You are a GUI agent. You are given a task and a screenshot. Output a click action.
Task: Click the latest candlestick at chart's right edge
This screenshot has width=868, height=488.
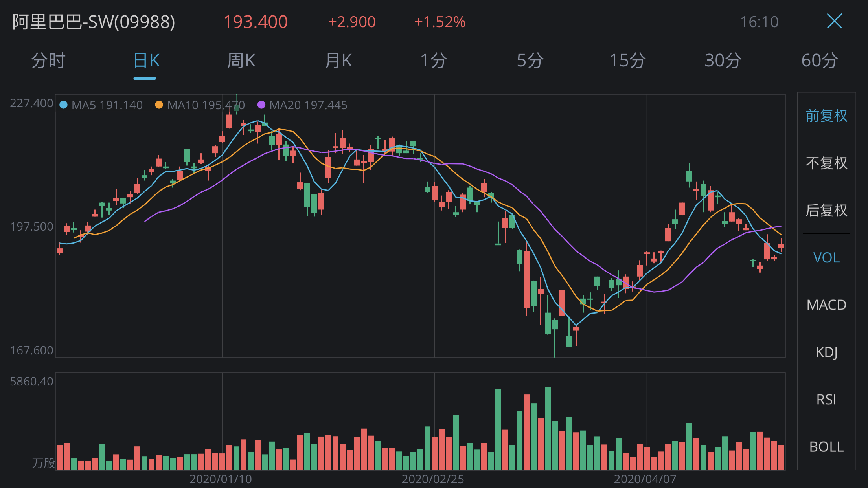[782, 246]
